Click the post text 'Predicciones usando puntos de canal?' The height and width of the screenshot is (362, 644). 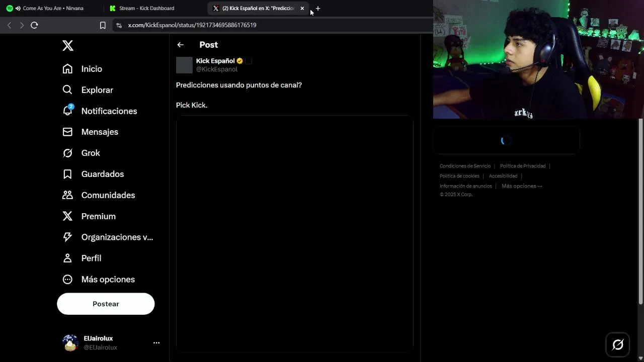pos(239,85)
